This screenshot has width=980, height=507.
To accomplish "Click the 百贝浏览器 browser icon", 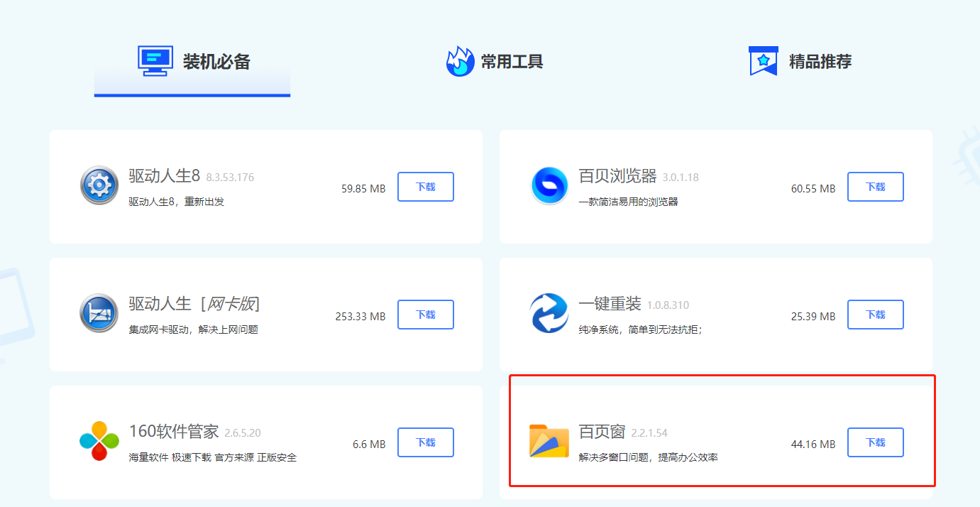I will pyautogui.click(x=549, y=185).
